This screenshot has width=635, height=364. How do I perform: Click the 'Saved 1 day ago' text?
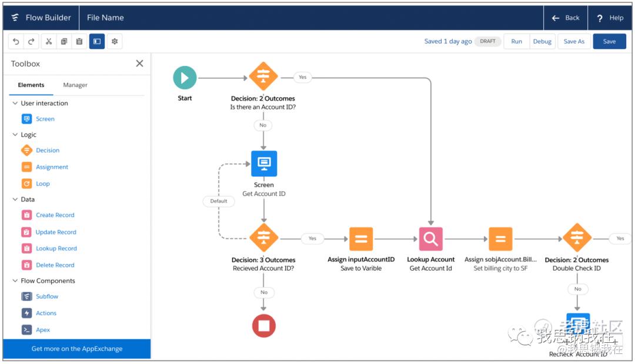(x=448, y=41)
